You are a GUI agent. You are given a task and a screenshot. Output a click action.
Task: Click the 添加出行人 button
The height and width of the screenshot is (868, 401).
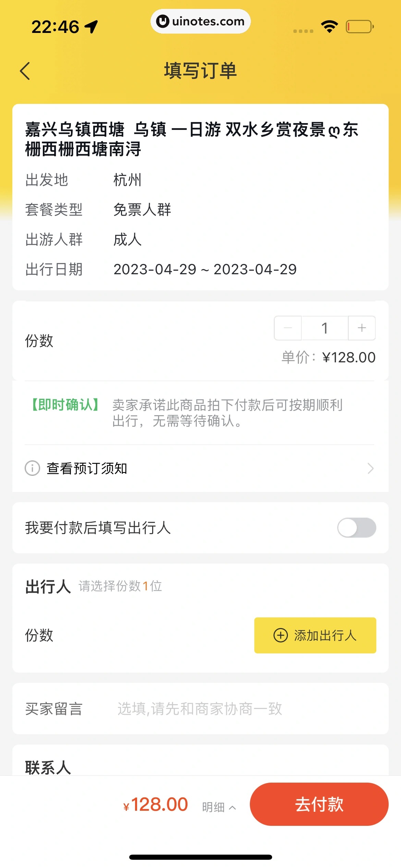[x=315, y=635]
